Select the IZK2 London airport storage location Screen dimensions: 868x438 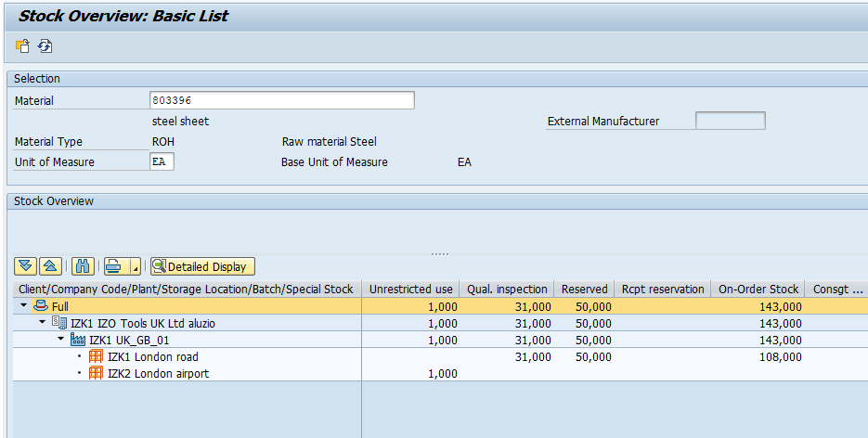point(158,374)
